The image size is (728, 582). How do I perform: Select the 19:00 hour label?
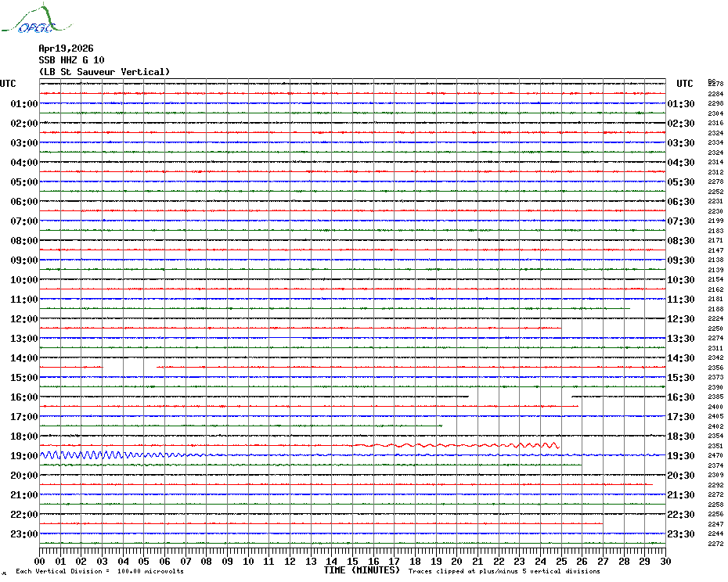[24, 456]
